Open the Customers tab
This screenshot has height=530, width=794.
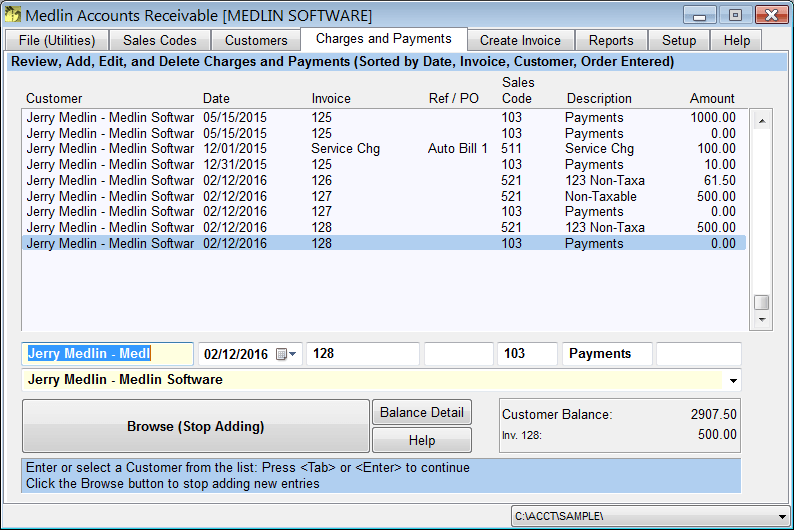[x=256, y=40]
